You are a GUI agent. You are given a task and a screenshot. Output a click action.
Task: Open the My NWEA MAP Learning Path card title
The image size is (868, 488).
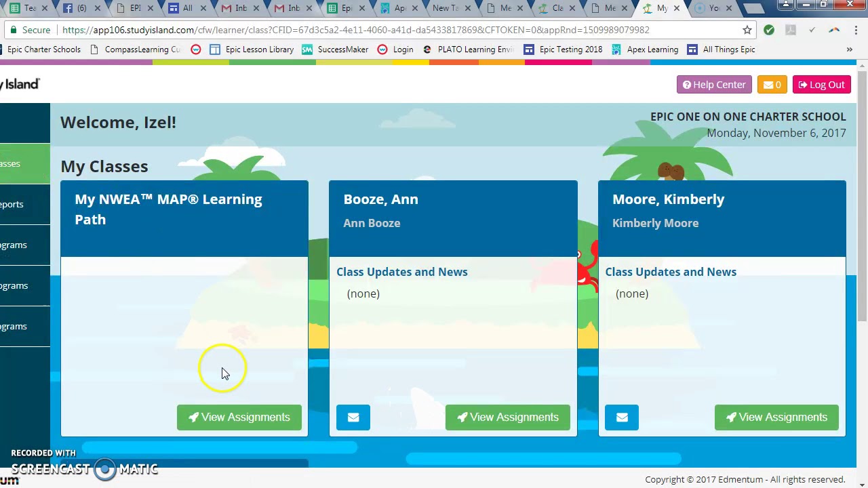[168, 209]
